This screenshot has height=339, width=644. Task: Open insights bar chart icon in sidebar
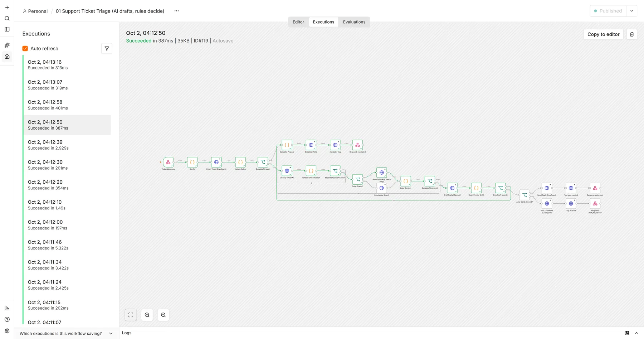(x=7, y=308)
